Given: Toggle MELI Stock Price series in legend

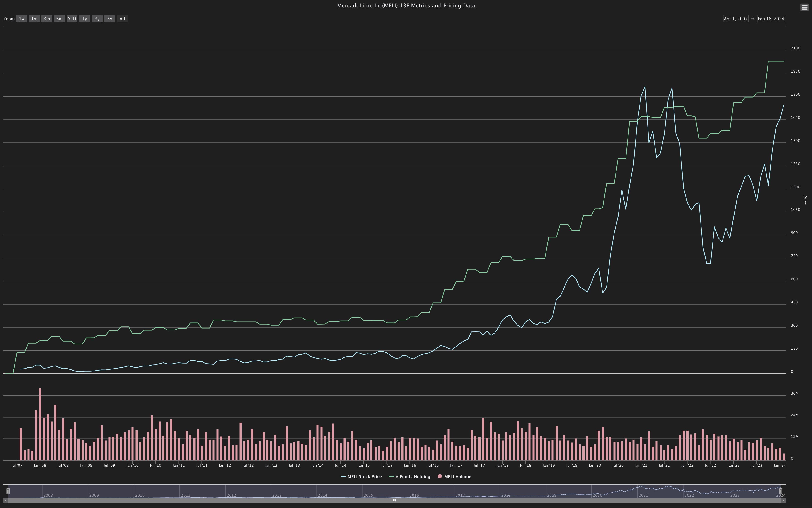Looking at the screenshot, I should (x=361, y=477).
